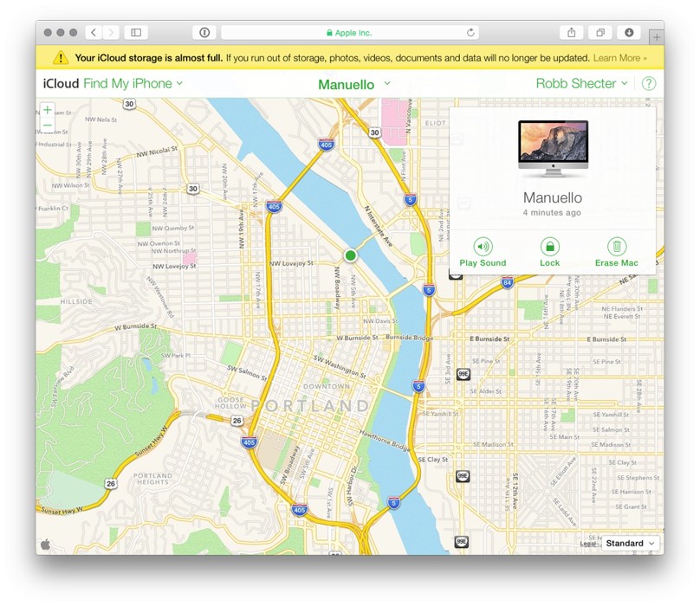Play Sound on the Mac

(483, 252)
